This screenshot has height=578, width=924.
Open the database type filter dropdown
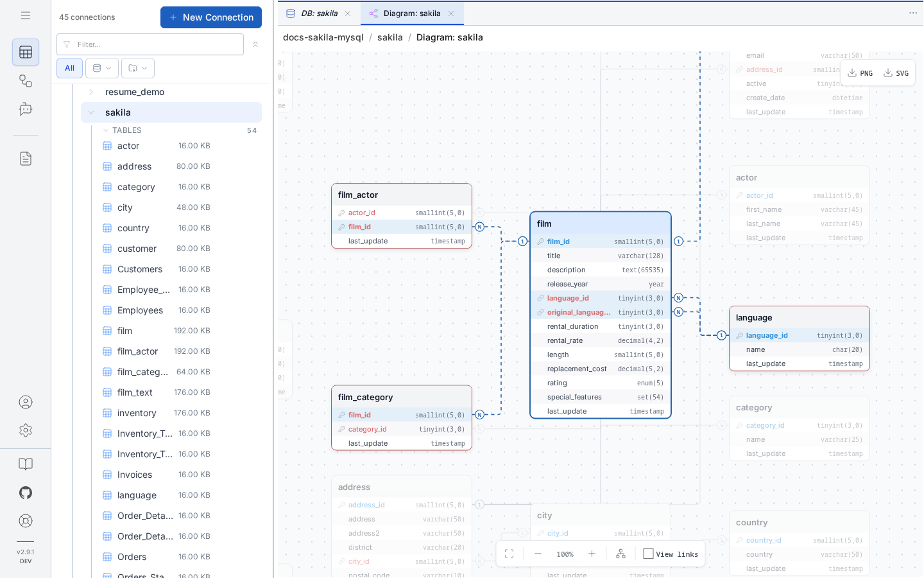pyautogui.click(x=102, y=68)
